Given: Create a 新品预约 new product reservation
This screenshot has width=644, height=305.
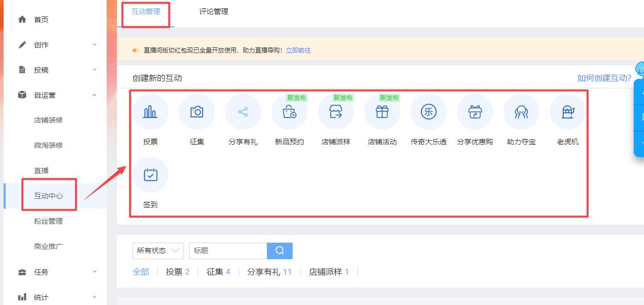Looking at the screenshot, I should pyautogui.click(x=289, y=111).
